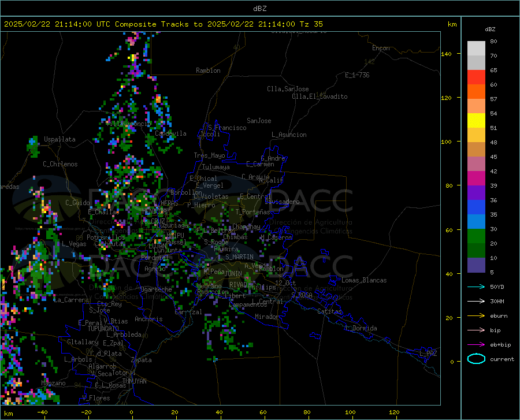Click the Encon map label
Viewport: 520px width, 420px height.
click(x=381, y=48)
